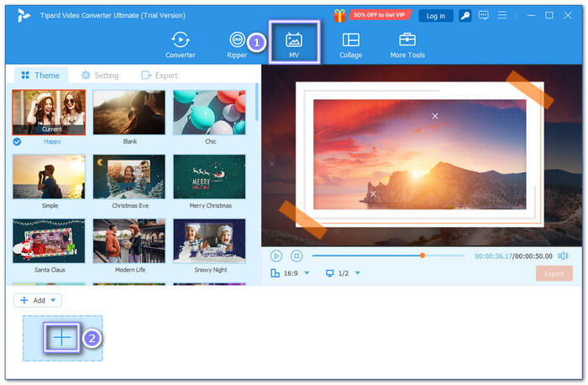588x385 pixels.
Task: Switch to the Export tab
Action: pyautogui.click(x=160, y=76)
